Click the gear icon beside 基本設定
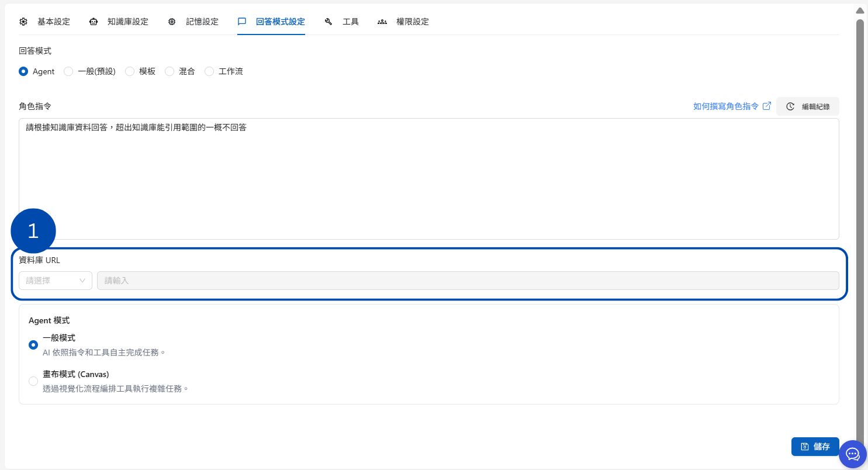The width and height of the screenshot is (868, 470). 23,22
